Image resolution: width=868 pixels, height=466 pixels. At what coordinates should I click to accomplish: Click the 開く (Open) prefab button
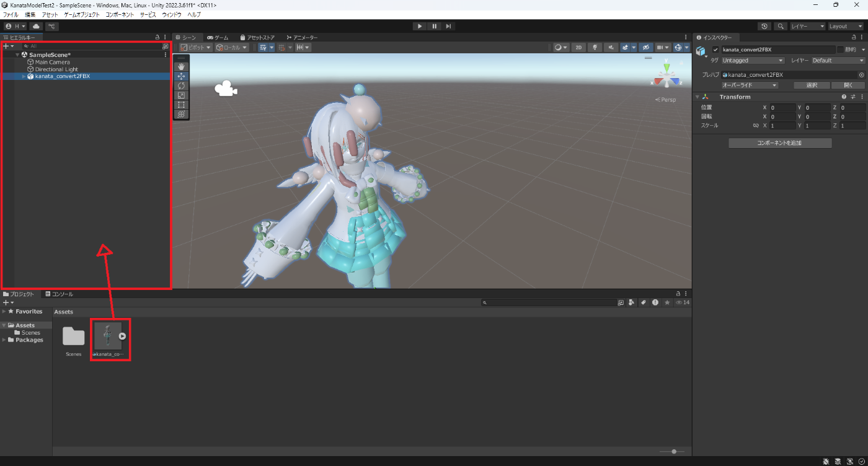pos(848,86)
